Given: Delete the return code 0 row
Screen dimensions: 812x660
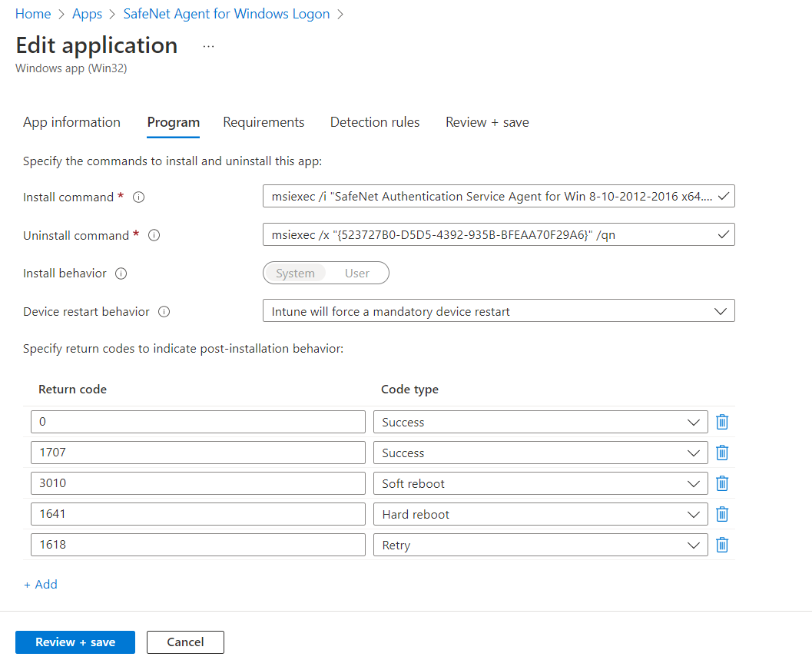Looking at the screenshot, I should point(722,422).
